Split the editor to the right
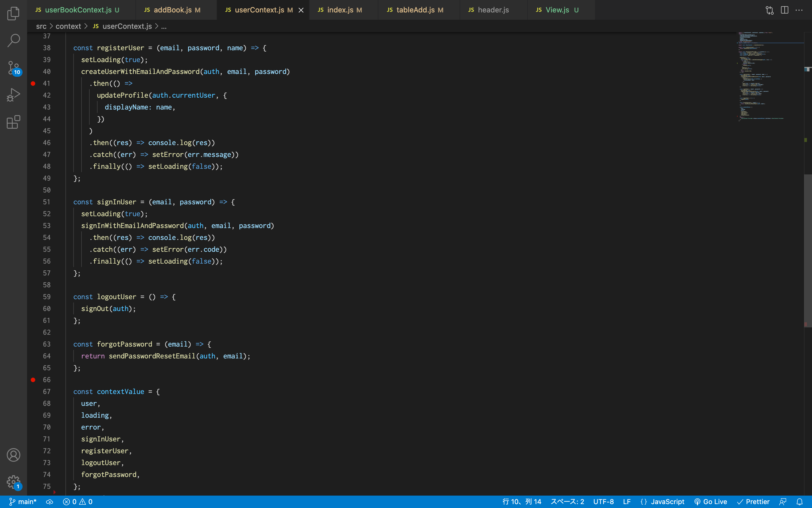812x508 pixels. tap(784, 10)
